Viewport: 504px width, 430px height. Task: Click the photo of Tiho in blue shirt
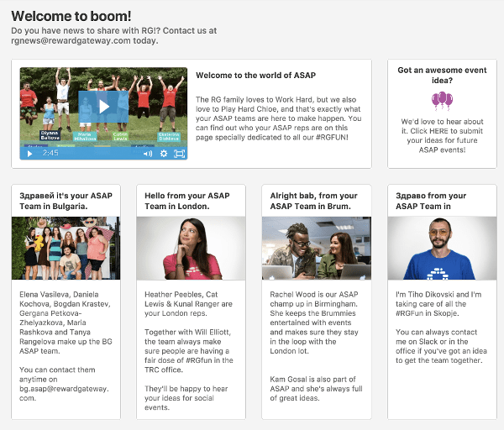[x=442, y=248]
